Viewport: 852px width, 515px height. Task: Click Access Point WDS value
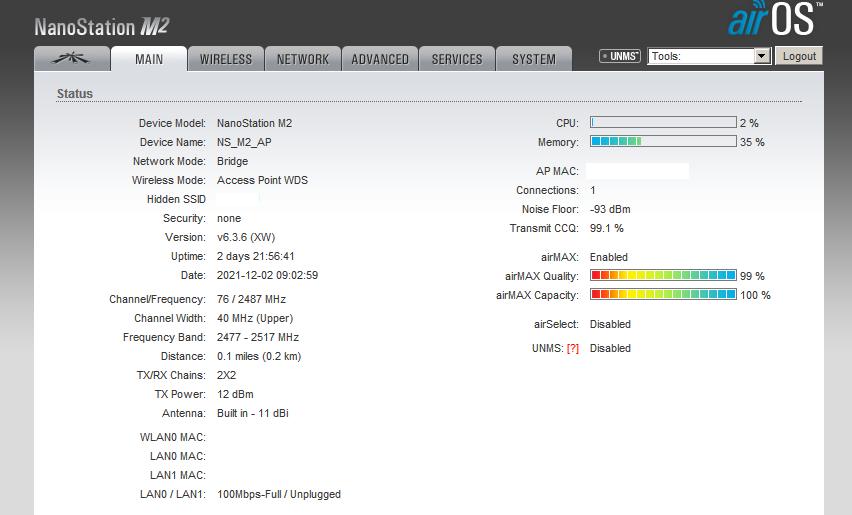[262, 180]
